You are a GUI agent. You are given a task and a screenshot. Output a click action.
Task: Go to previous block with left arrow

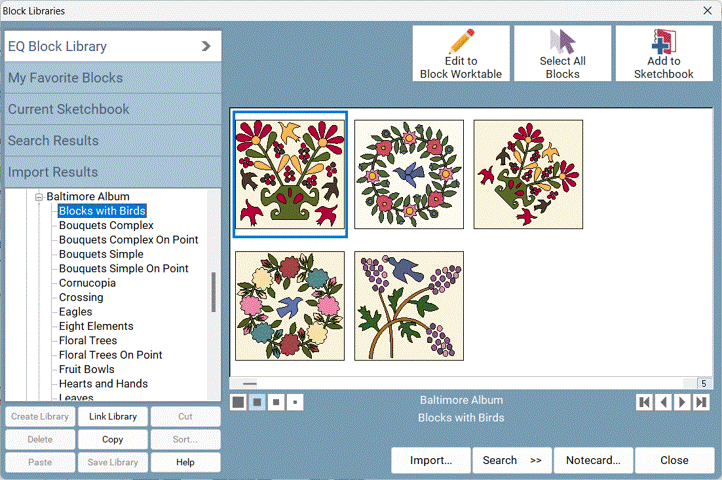(663, 402)
